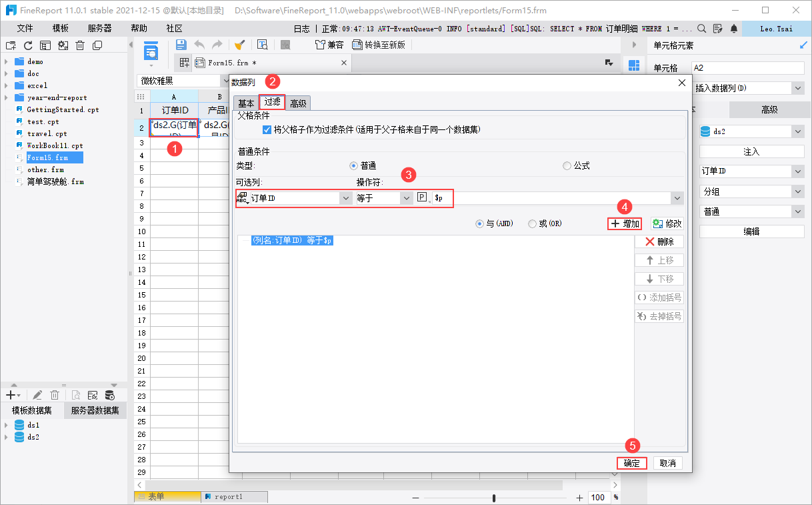The width and height of the screenshot is (812, 505).
Task: Click the 确定 button
Action: (632, 463)
